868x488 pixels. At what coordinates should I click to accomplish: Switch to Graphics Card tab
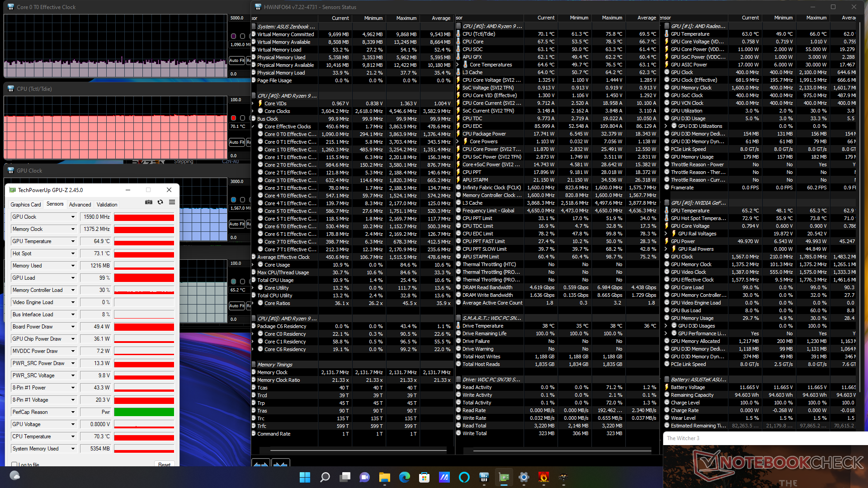pos(26,205)
